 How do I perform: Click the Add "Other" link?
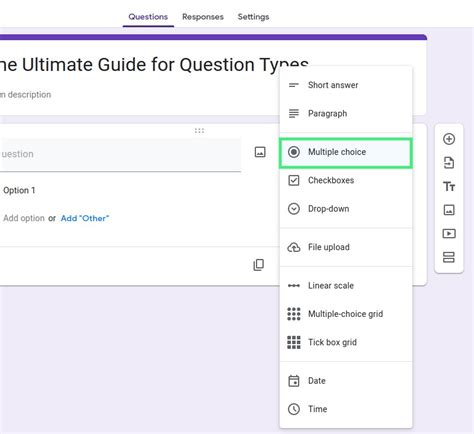point(85,218)
